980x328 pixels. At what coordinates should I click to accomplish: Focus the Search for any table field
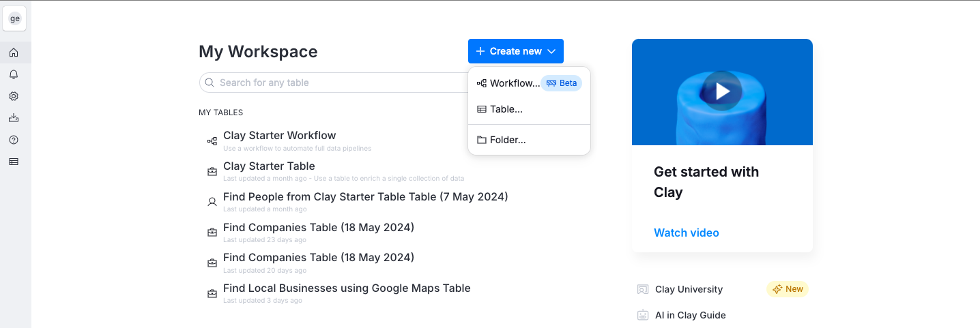[334, 83]
